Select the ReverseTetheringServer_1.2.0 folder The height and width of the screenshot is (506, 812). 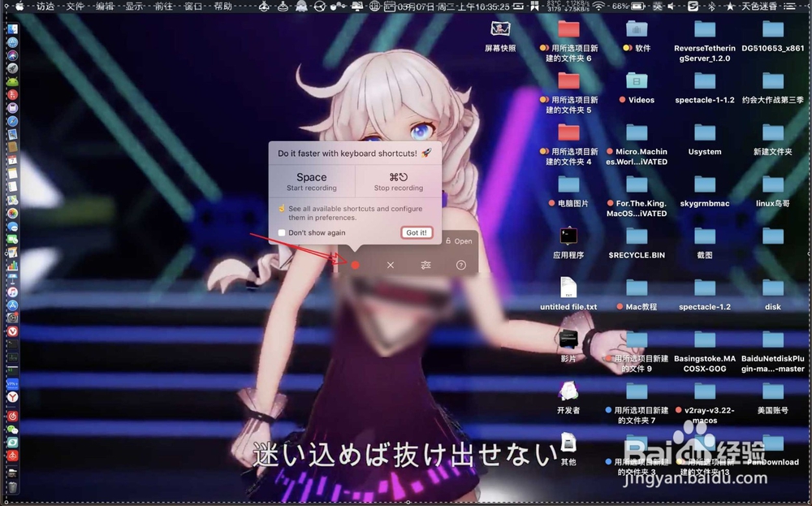pos(705,29)
